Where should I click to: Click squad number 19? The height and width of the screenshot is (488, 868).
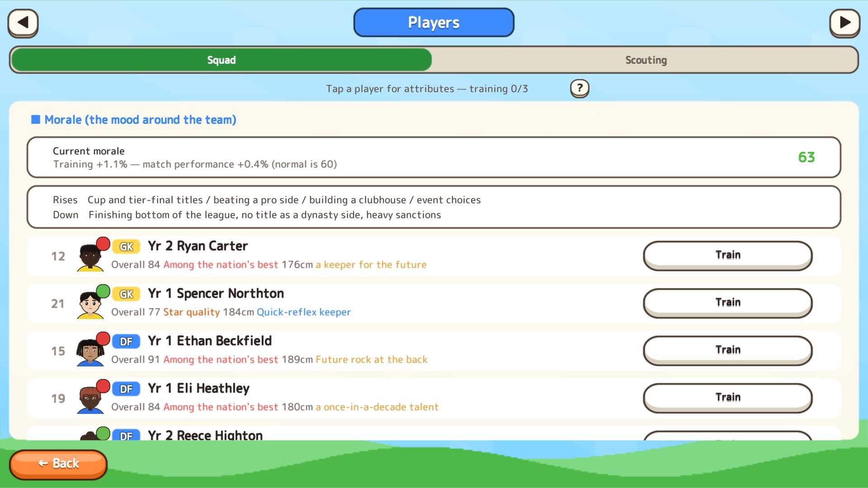pyautogui.click(x=58, y=399)
